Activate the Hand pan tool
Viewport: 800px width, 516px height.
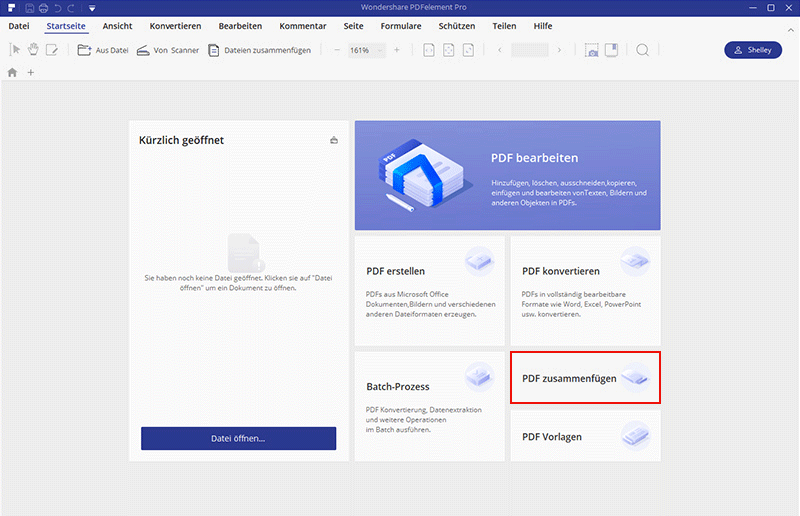tap(33, 50)
